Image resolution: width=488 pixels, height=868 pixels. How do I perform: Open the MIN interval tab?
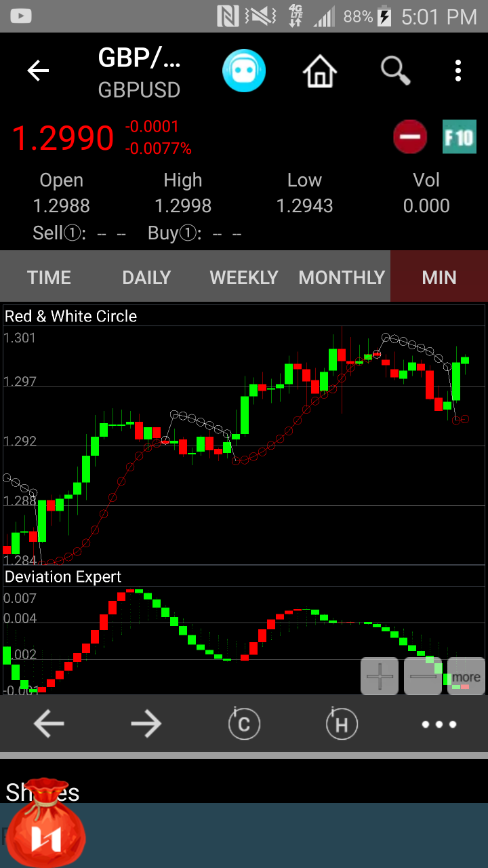(439, 277)
